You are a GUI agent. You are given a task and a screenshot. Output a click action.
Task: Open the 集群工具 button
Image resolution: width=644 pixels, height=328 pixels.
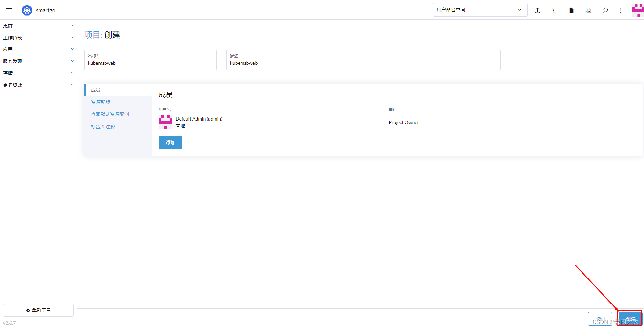pos(38,310)
